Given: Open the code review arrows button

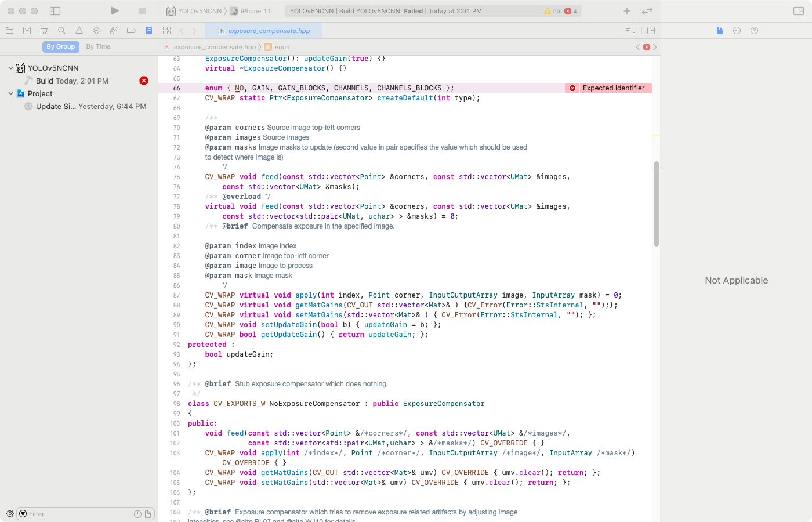Looking at the screenshot, I should tap(647, 11).
